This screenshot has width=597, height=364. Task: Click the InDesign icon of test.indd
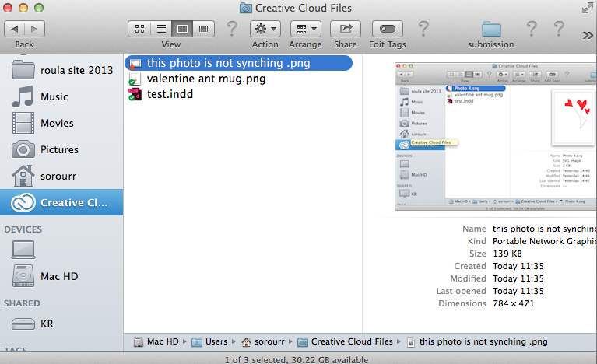[x=135, y=94]
